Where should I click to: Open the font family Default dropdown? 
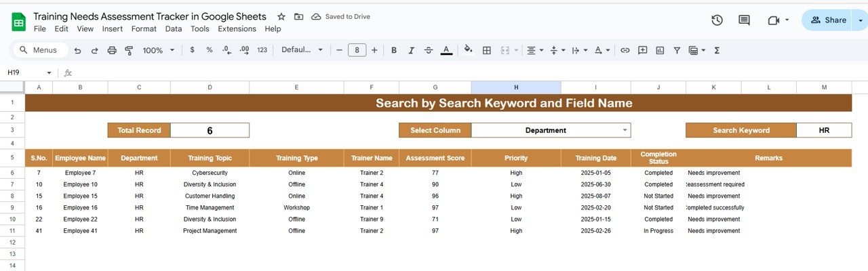pyautogui.click(x=303, y=50)
